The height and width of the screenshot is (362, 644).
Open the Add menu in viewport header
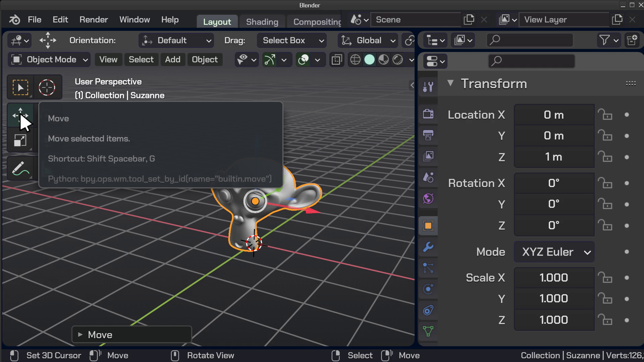click(x=172, y=60)
